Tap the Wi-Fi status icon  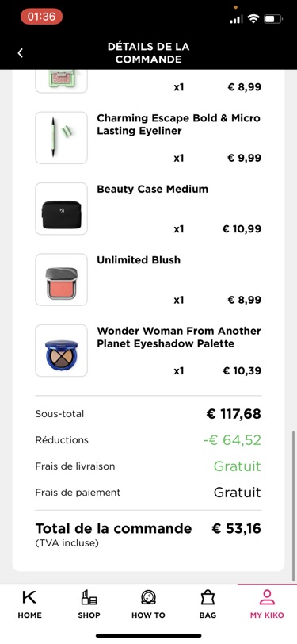[254, 19]
